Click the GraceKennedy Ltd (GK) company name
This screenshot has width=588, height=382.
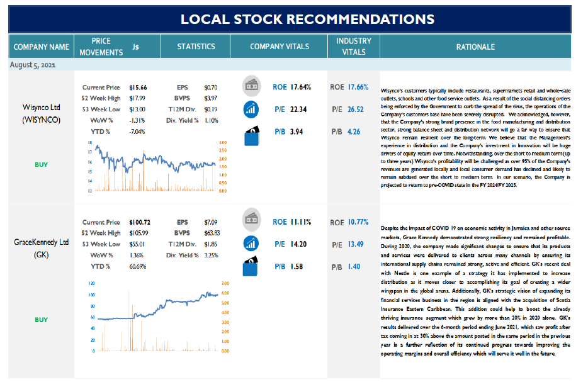[x=42, y=248]
